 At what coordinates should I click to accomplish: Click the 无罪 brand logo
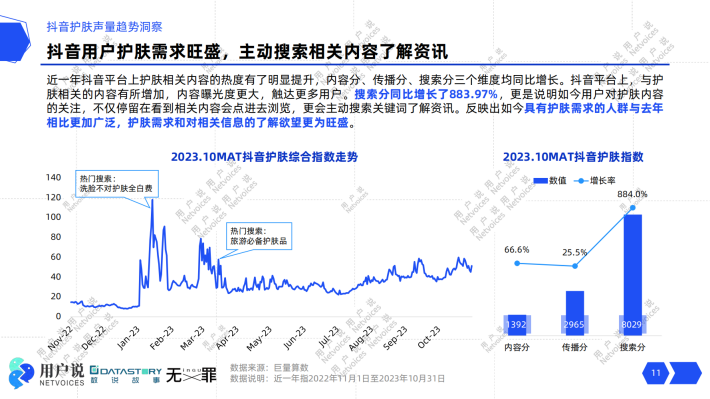pos(191,375)
